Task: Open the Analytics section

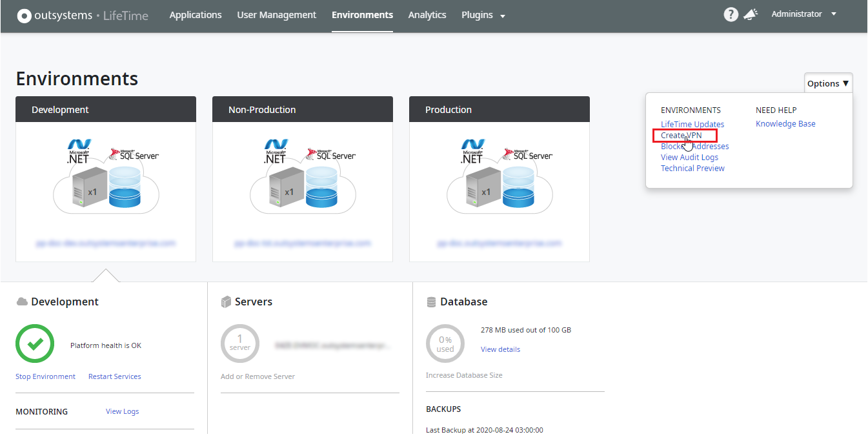Action: point(427,15)
